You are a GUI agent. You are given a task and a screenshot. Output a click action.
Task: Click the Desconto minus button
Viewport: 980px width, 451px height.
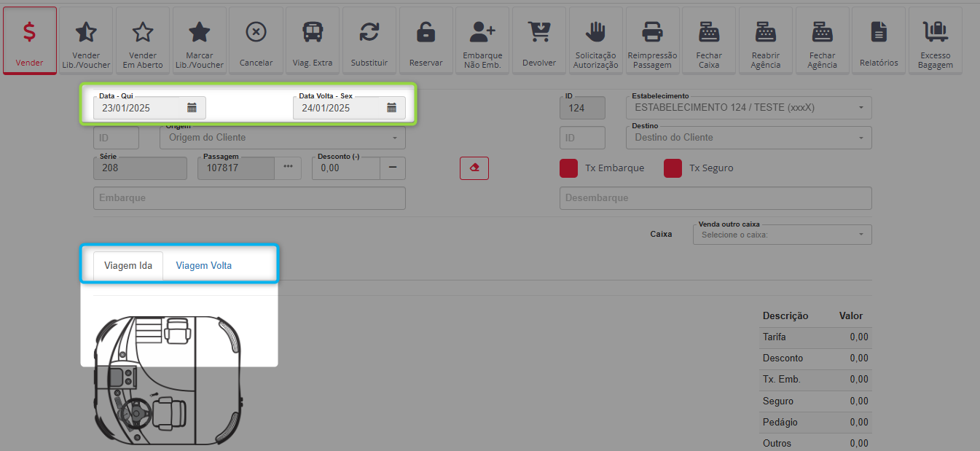(393, 168)
